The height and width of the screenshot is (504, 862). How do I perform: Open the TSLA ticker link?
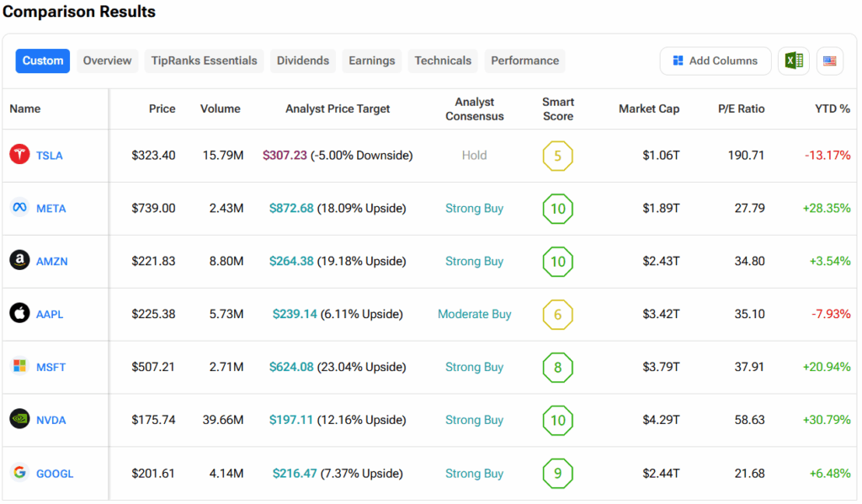(x=49, y=156)
